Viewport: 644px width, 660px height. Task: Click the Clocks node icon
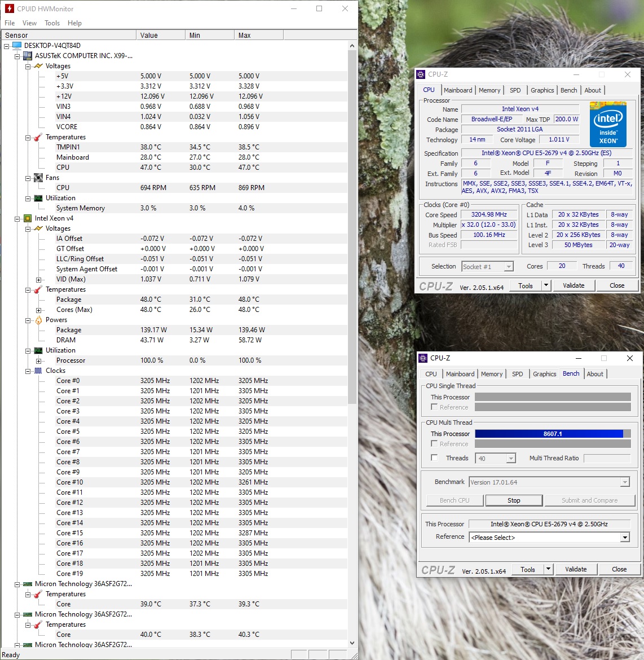[x=38, y=371]
